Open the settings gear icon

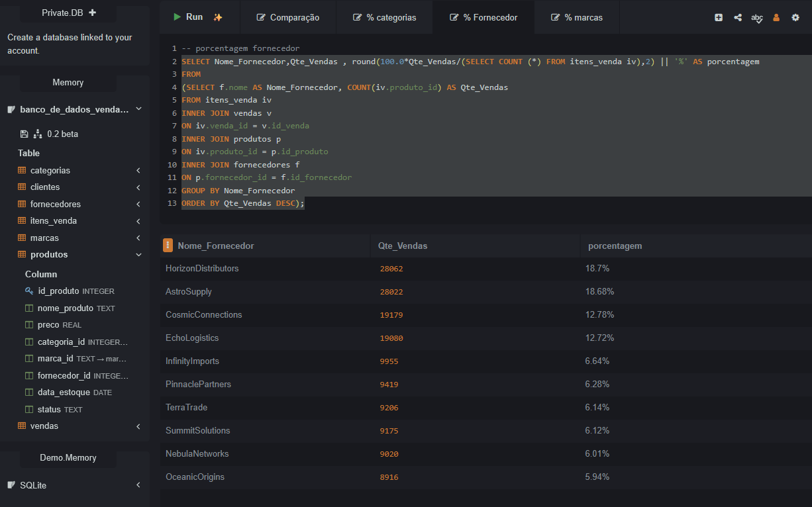[795, 17]
